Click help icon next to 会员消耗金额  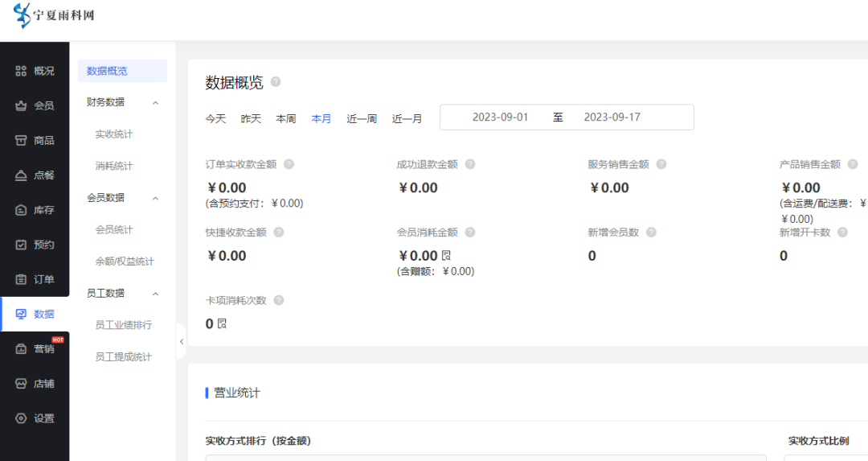pos(470,233)
